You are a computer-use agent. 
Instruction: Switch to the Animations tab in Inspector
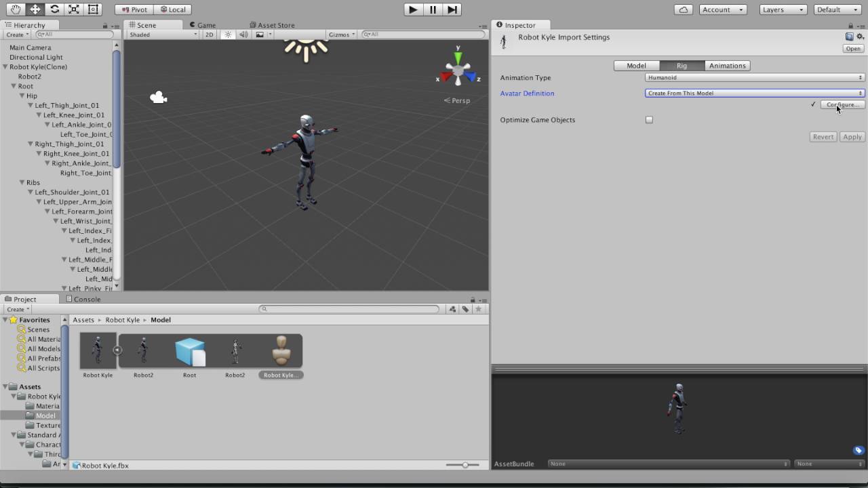(727, 65)
